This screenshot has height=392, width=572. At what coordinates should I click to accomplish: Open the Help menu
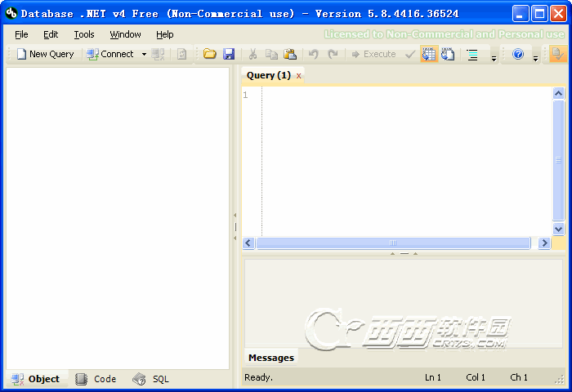click(165, 34)
